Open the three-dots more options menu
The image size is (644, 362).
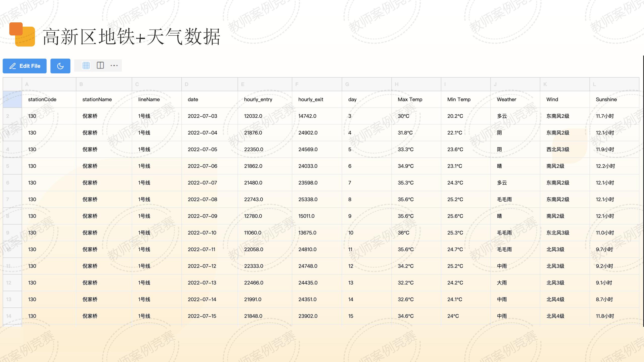(x=114, y=66)
